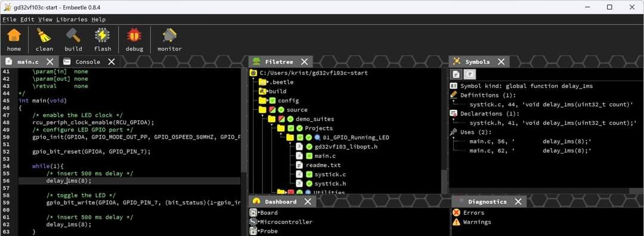Toggle the green checkbox beside config folder

coord(272,100)
